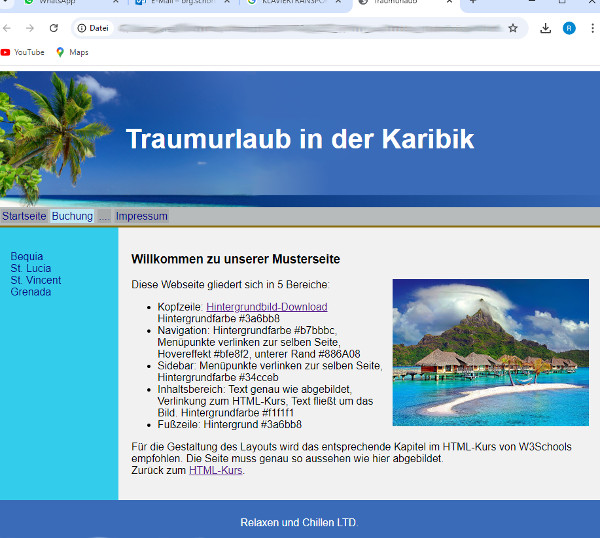Open a new browser tab

coord(473,2)
